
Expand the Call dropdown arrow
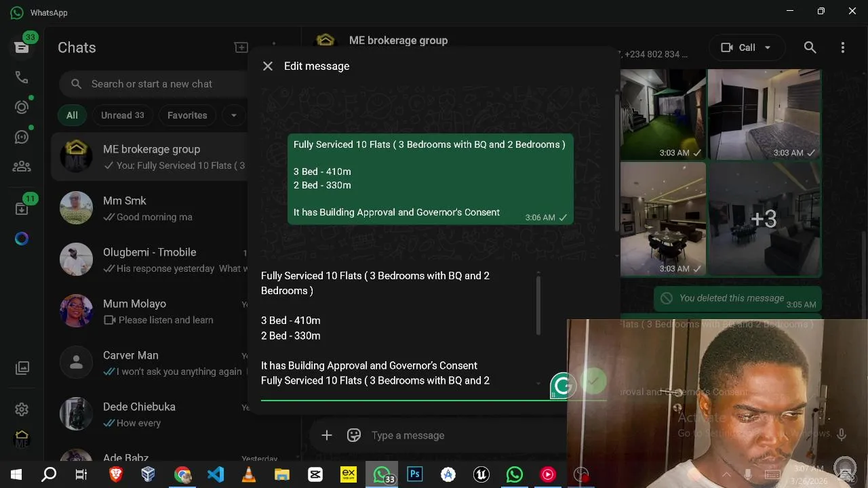[x=768, y=47]
